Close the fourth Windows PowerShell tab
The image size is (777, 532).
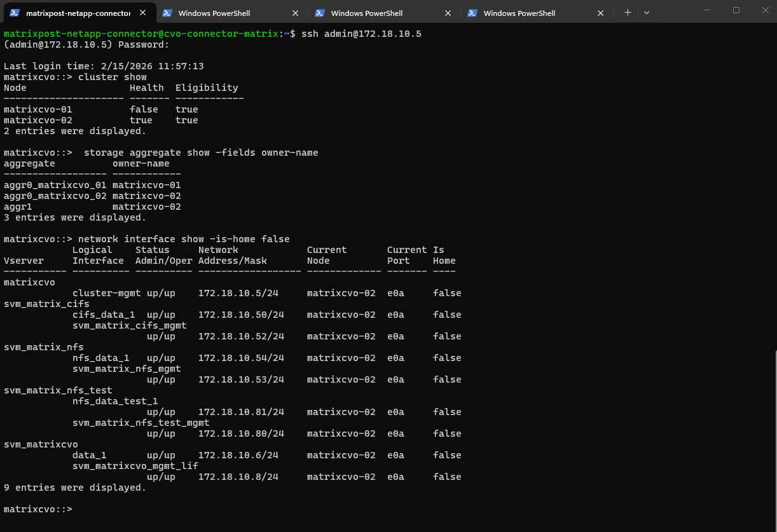pos(601,13)
